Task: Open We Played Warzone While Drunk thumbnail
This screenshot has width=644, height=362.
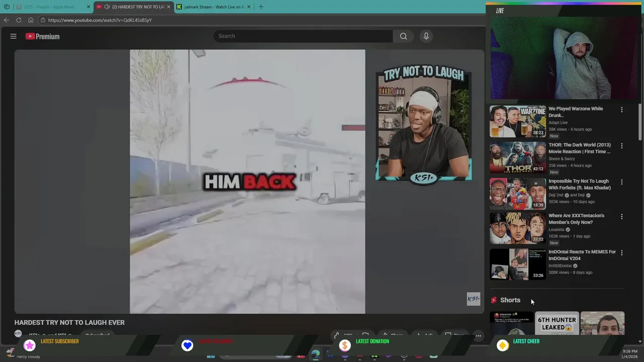Action: coord(517,121)
